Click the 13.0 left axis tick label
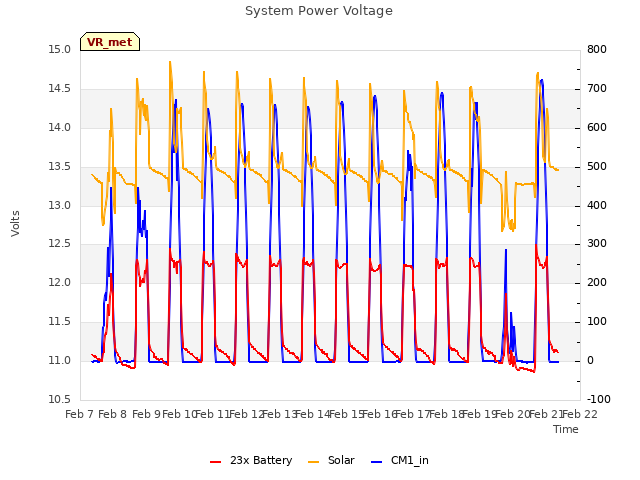 point(60,205)
